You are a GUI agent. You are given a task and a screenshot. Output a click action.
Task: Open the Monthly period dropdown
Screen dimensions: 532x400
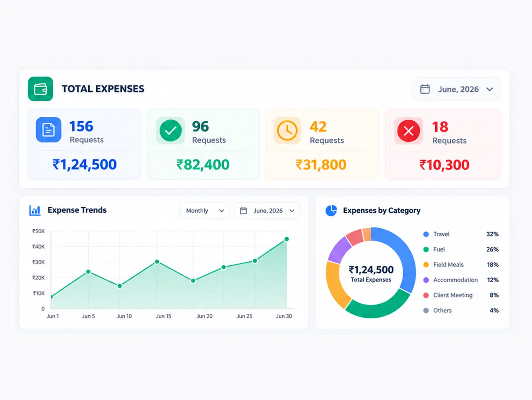pos(205,211)
